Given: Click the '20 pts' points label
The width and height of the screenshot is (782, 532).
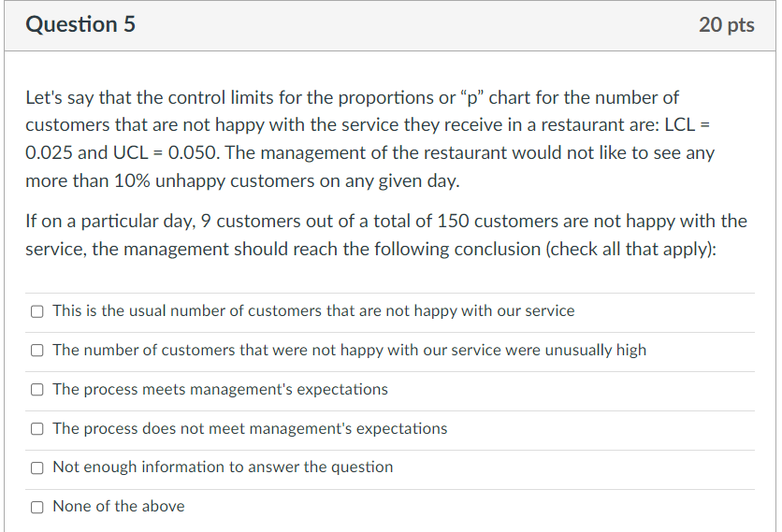Looking at the screenshot, I should pyautogui.click(x=726, y=25).
